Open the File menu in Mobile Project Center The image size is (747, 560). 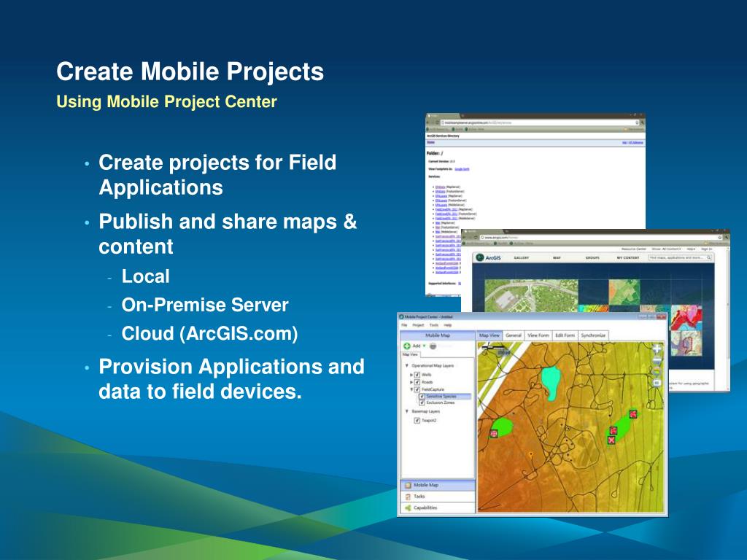click(404, 325)
